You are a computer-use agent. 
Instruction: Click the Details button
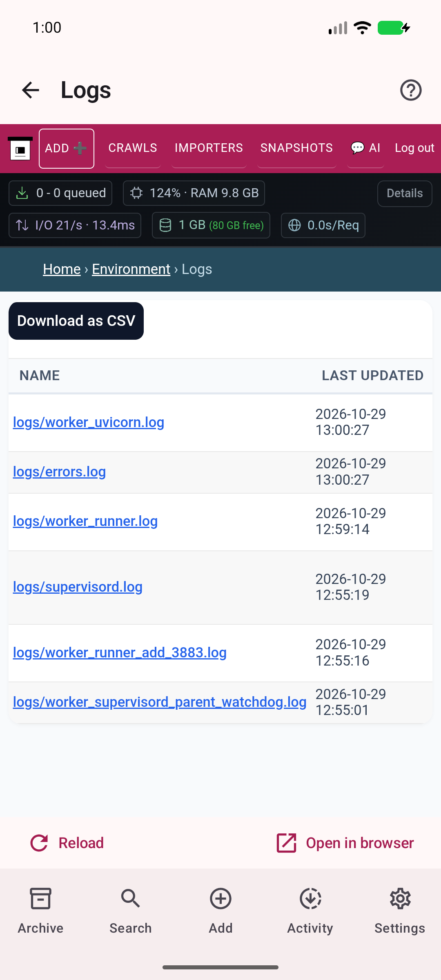coord(405,194)
